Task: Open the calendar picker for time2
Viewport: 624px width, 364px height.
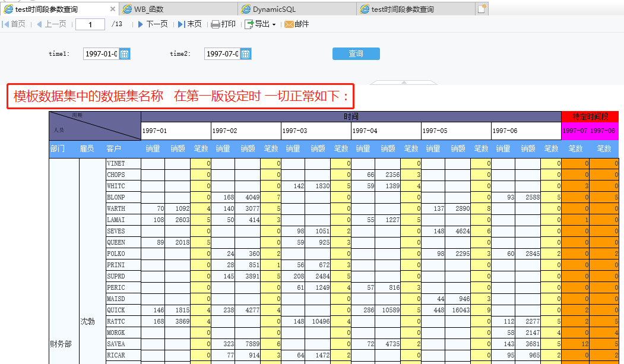Action: 246,54
